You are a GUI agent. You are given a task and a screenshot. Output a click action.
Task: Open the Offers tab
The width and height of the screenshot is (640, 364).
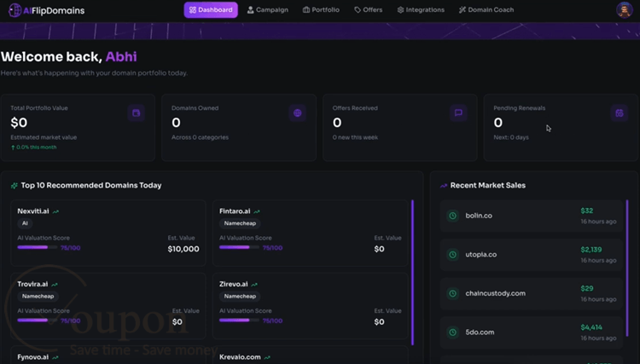[x=368, y=9]
